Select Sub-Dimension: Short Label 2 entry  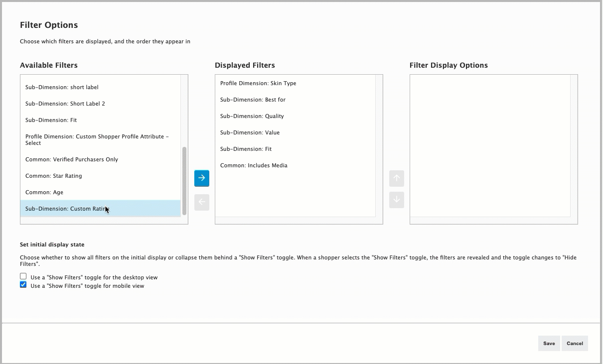click(x=65, y=104)
